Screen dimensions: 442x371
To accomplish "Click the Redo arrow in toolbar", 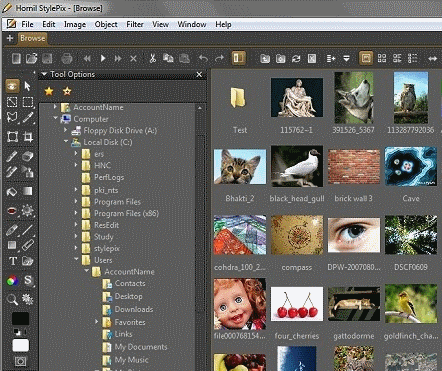I will [219, 59].
